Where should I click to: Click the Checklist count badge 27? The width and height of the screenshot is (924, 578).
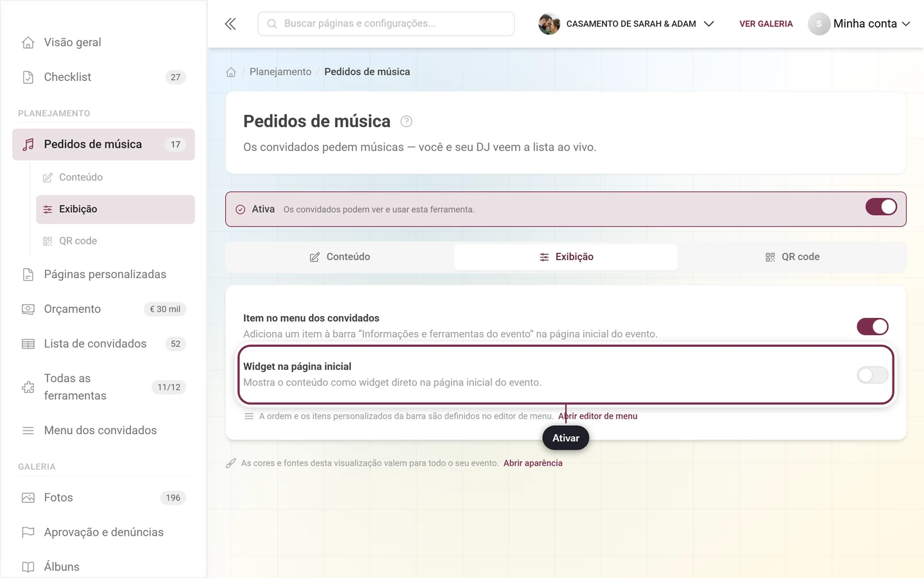point(176,77)
